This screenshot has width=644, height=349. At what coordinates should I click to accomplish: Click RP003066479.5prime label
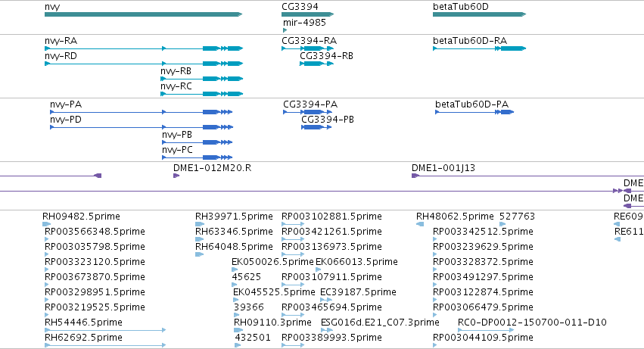pyautogui.click(x=484, y=307)
